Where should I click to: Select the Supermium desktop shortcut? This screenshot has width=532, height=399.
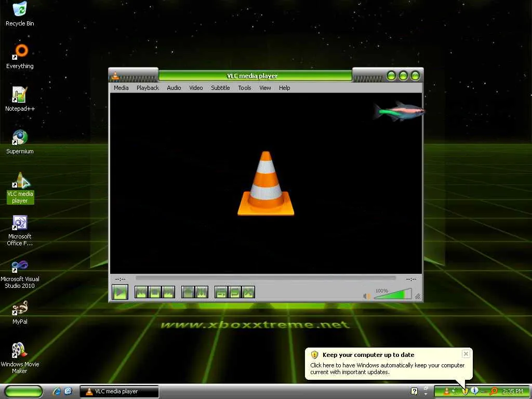click(x=20, y=142)
